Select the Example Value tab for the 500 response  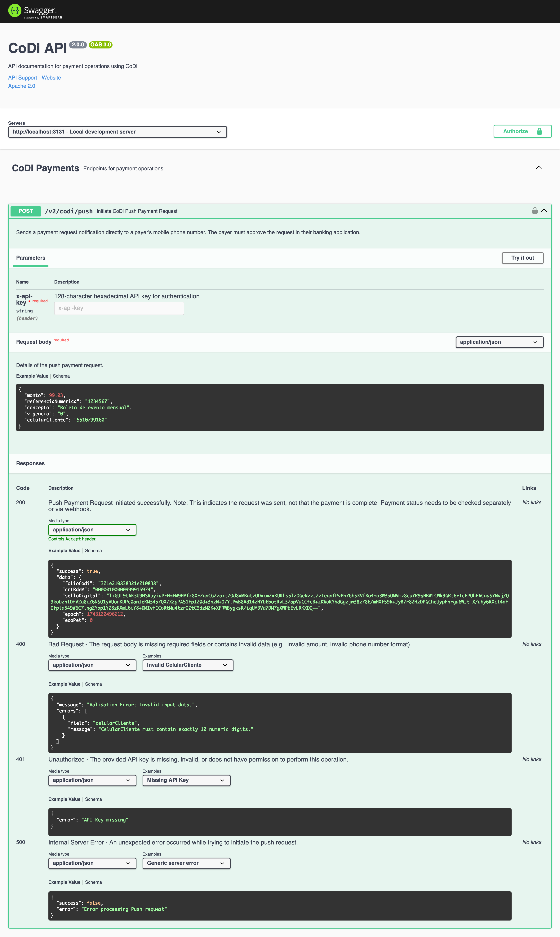[x=64, y=882]
